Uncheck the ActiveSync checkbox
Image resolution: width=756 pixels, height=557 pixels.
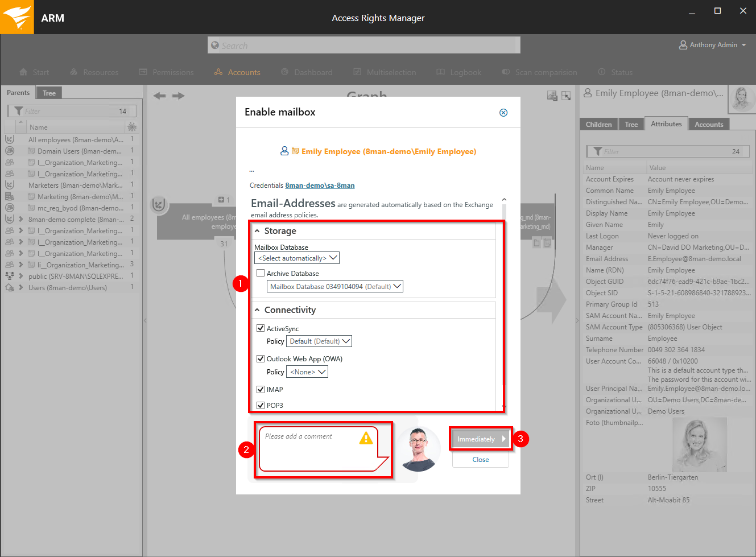pyautogui.click(x=261, y=328)
